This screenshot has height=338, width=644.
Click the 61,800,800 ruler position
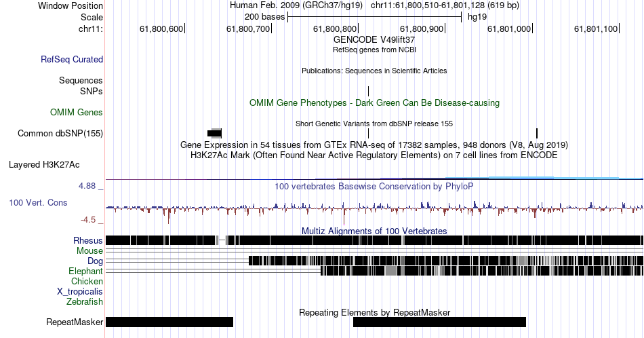(x=336, y=29)
